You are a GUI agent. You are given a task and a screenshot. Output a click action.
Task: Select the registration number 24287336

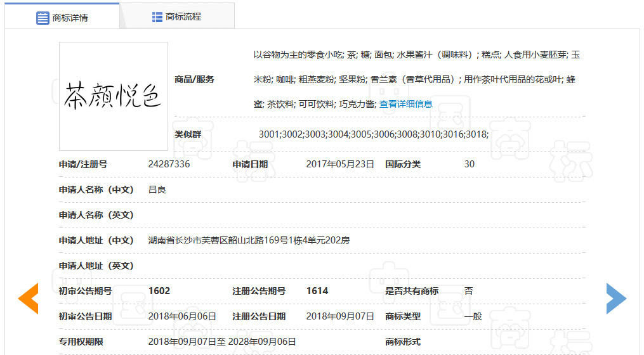pyautogui.click(x=169, y=164)
